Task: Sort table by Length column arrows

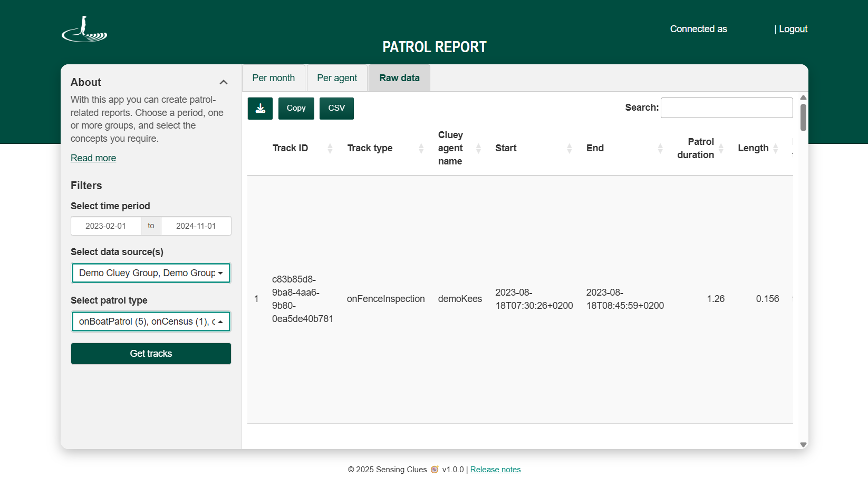Action: click(776, 149)
